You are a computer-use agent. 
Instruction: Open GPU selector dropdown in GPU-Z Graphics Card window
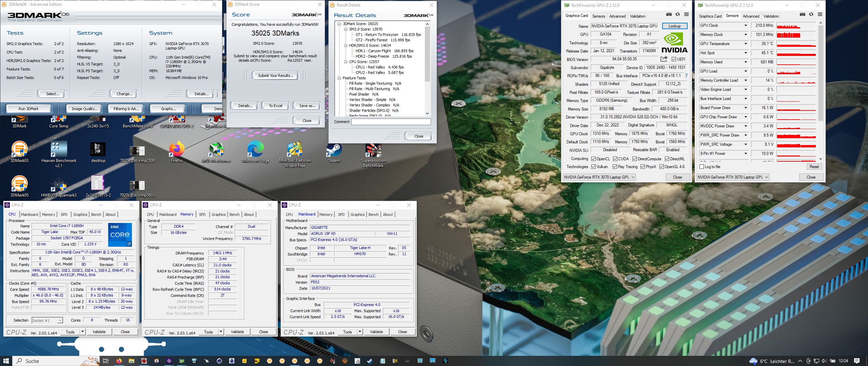pos(599,177)
